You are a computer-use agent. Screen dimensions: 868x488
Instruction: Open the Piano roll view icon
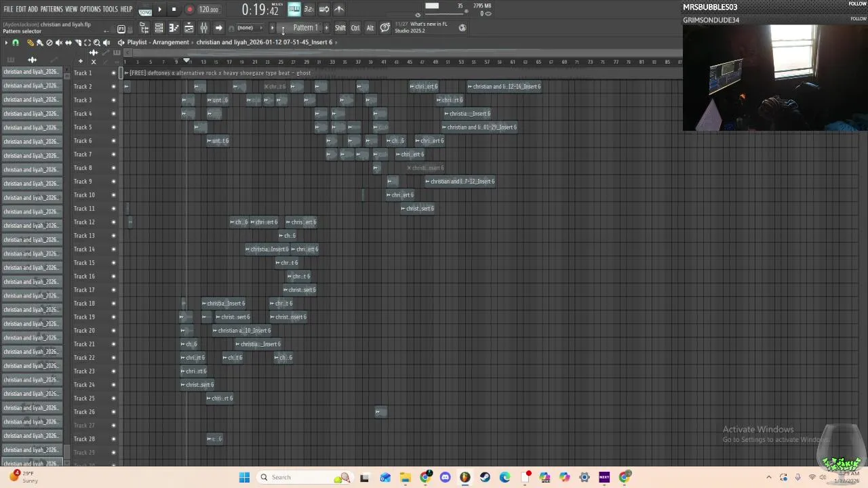(174, 28)
